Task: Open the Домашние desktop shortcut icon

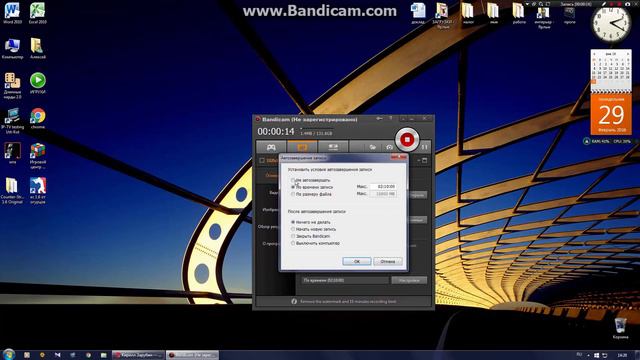Action: (12, 86)
